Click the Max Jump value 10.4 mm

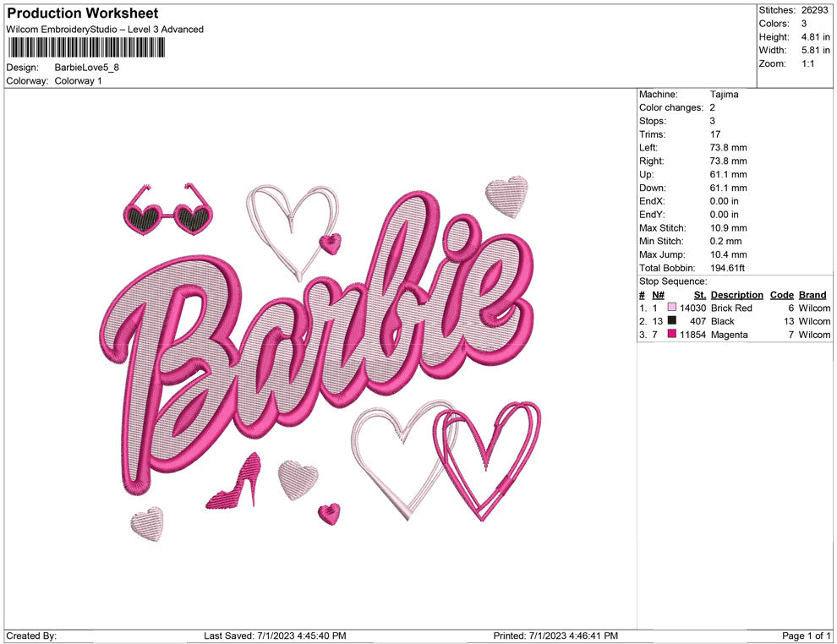pyautogui.click(x=728, y=254)
